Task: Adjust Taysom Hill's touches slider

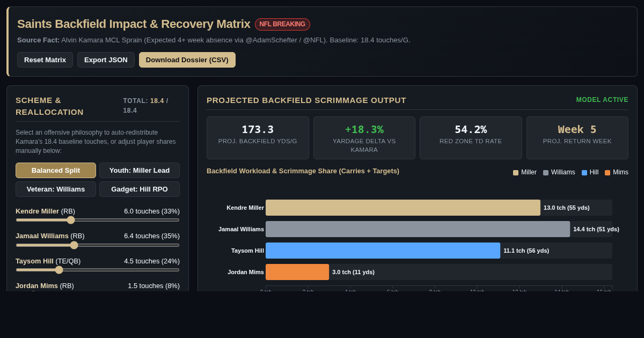Action: [x=98, y=270]
